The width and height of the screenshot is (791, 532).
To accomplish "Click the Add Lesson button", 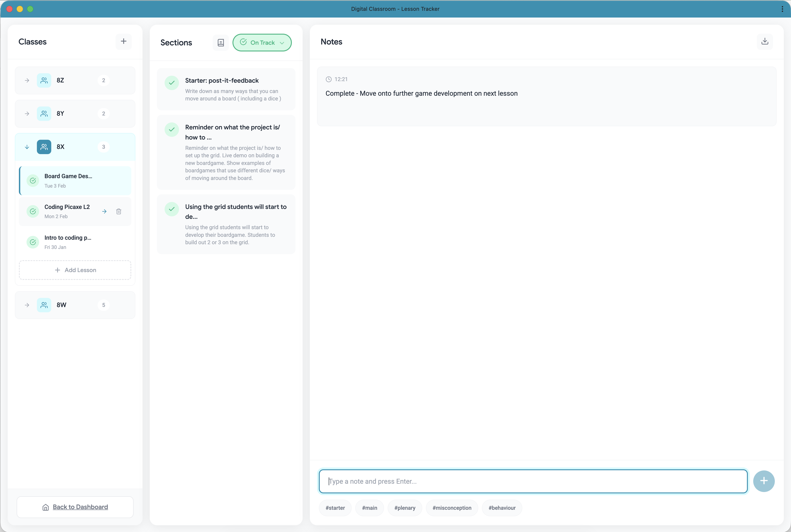I will 75,270.
